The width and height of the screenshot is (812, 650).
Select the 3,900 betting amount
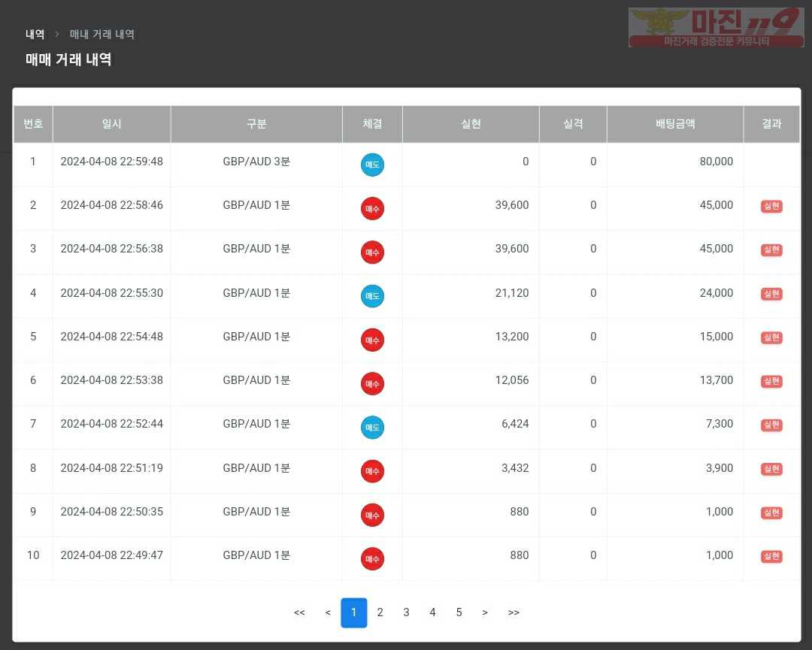tap(720, 468)
